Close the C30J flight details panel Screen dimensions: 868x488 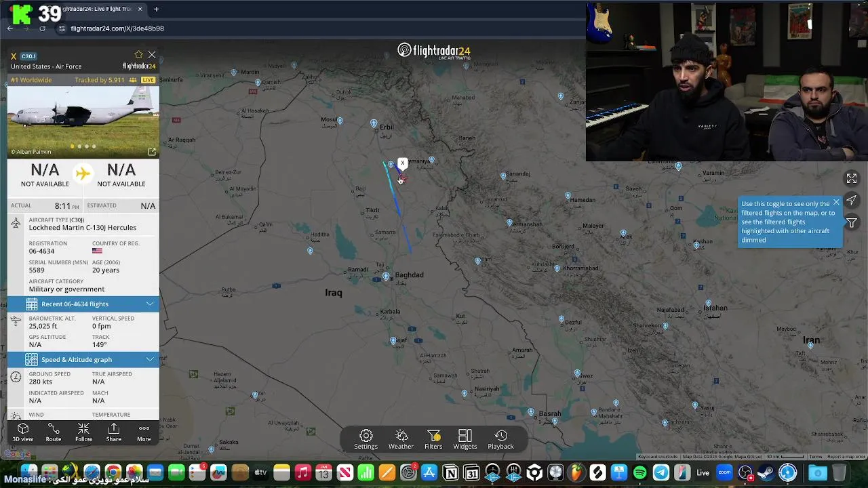152,55
